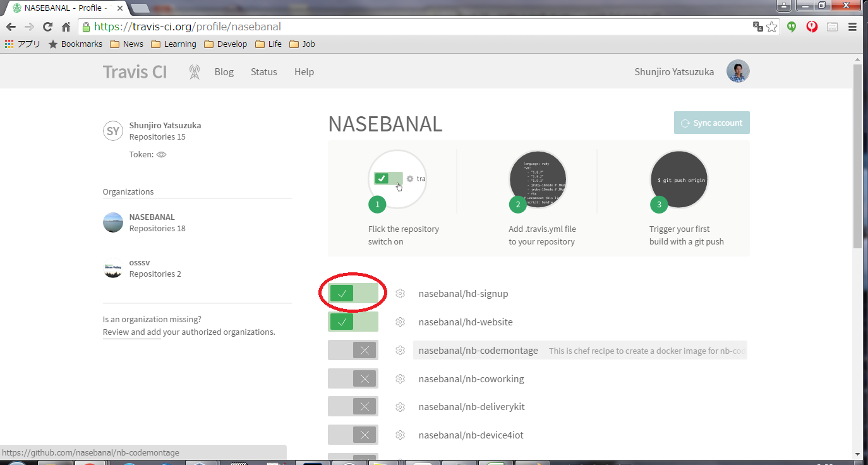Screen dimensions: 868x465
Task: Enable the nasebanal/nb-codemontage switch
Action: pos(353,350)
